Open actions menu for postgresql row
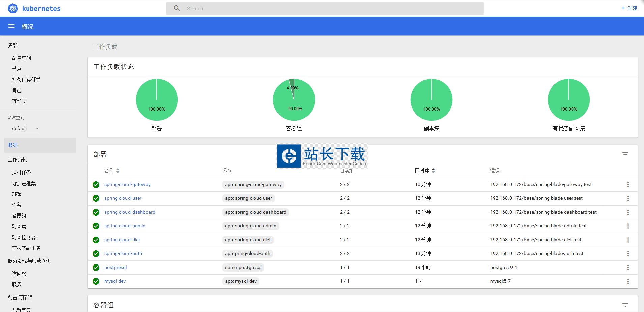 coord(628,268)
